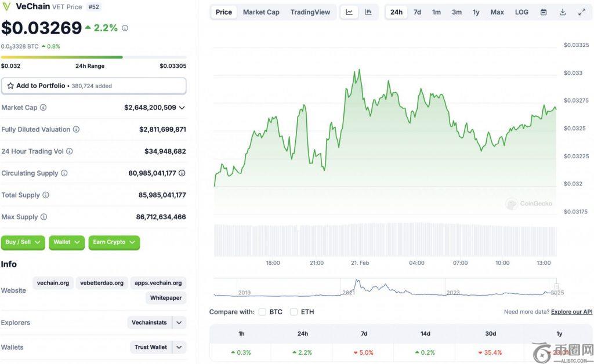Switch to the TradingView tab
The height and width of the screenshot is (364, 594).
click(310, 12)
